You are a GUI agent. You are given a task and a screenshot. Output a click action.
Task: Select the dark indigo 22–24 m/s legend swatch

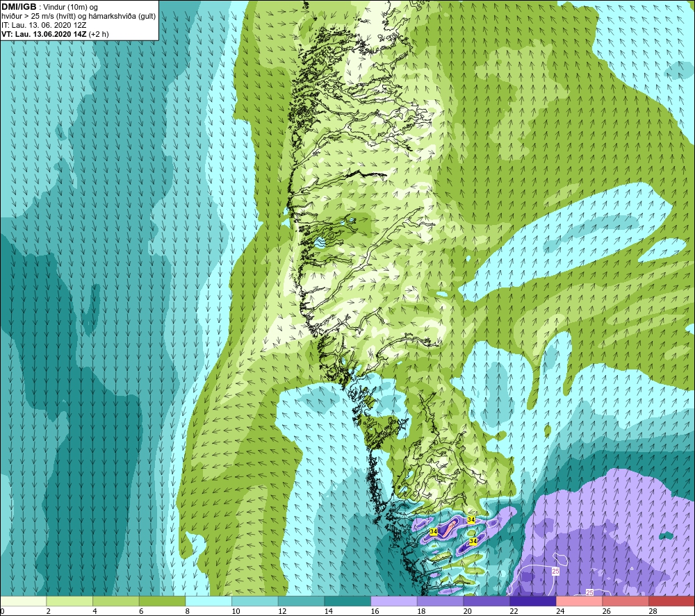(x=533, y=601)
